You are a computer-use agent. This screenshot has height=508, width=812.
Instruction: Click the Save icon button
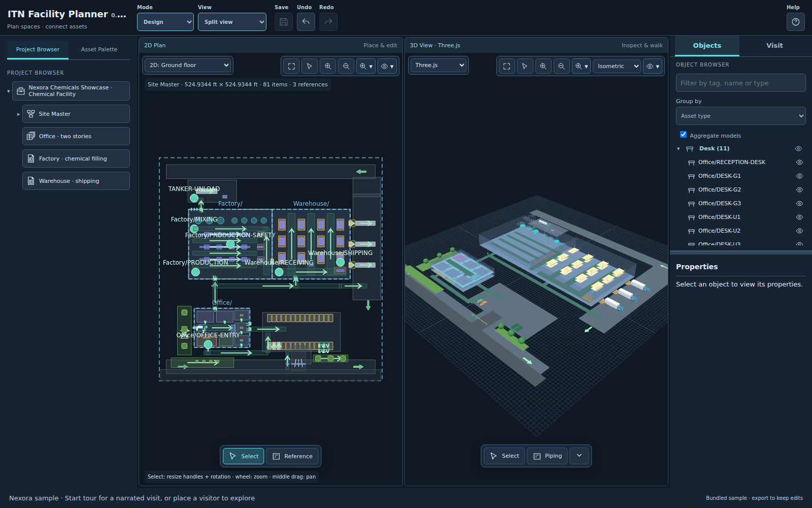(284, 22)
